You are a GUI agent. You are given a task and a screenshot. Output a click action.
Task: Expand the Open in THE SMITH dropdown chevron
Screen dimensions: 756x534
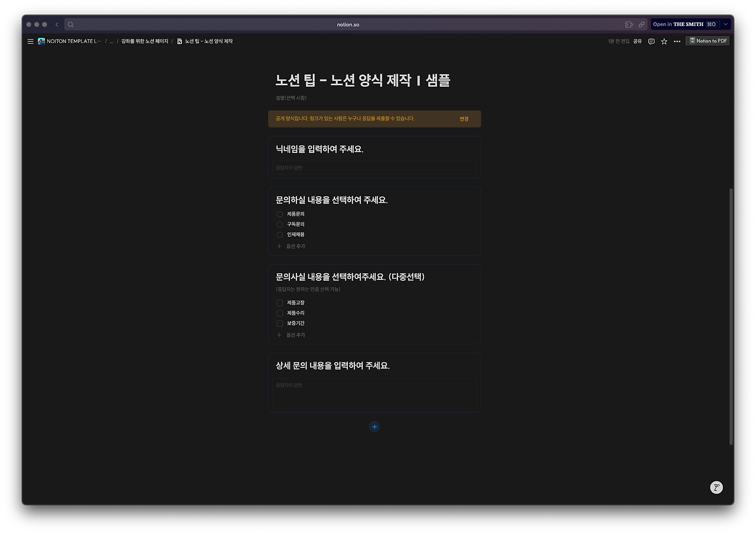[x=725, y=24]
